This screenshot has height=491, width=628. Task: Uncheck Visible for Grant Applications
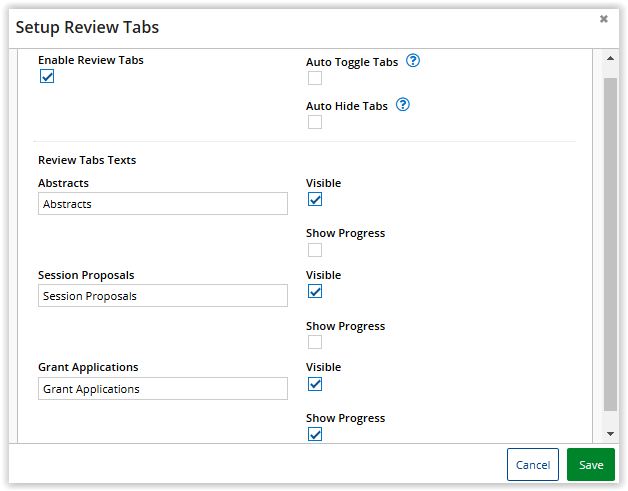(x=315, y=384)
